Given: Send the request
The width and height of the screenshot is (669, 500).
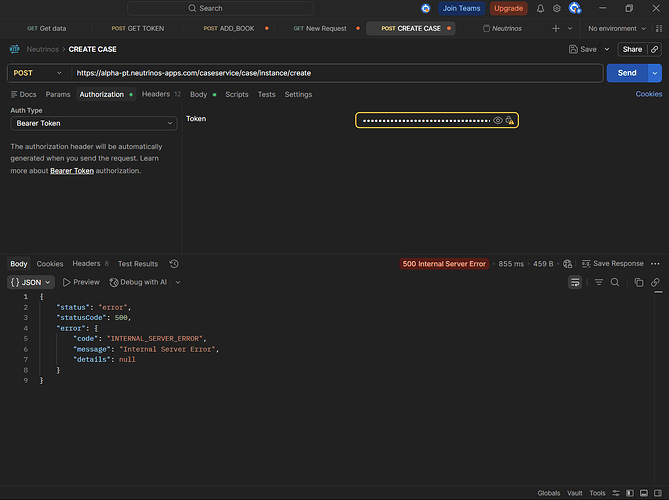Looking at the screenshot, I should (x=627, y=73).
